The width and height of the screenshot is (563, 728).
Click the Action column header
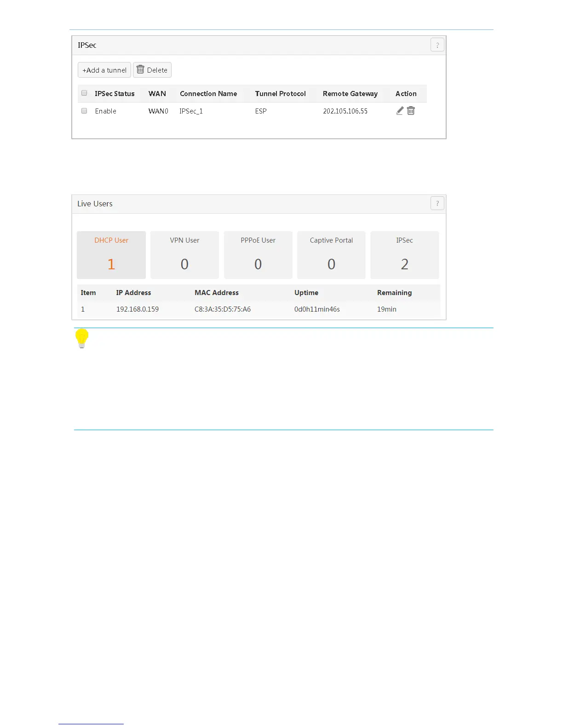point(406,94)
